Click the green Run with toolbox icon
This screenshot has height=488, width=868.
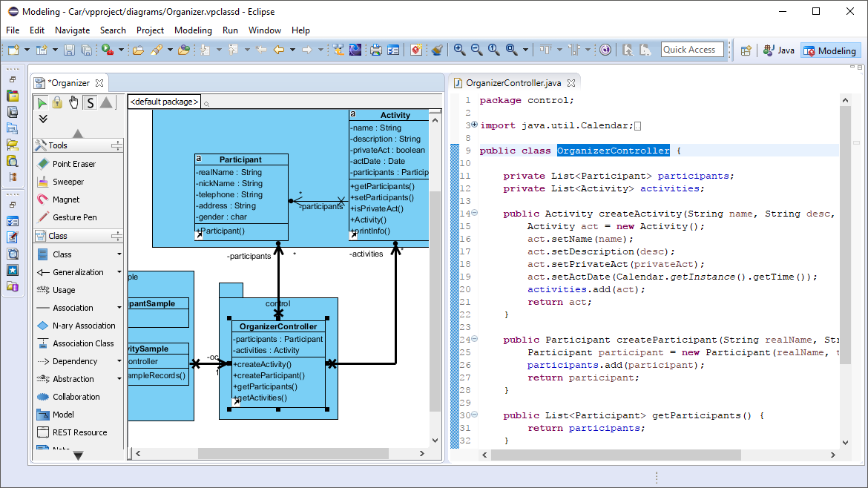tap(108, 50)
